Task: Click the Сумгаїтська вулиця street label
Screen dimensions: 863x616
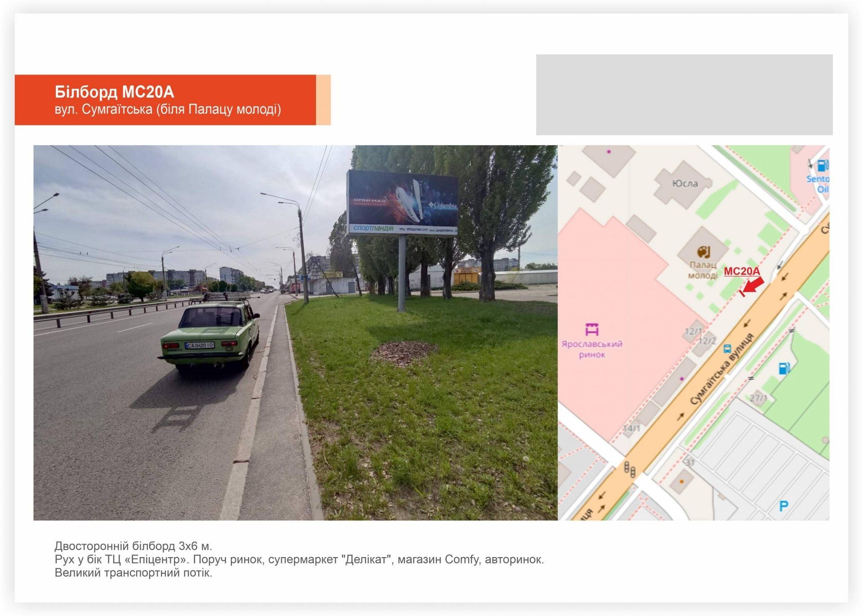Action: 721,369
